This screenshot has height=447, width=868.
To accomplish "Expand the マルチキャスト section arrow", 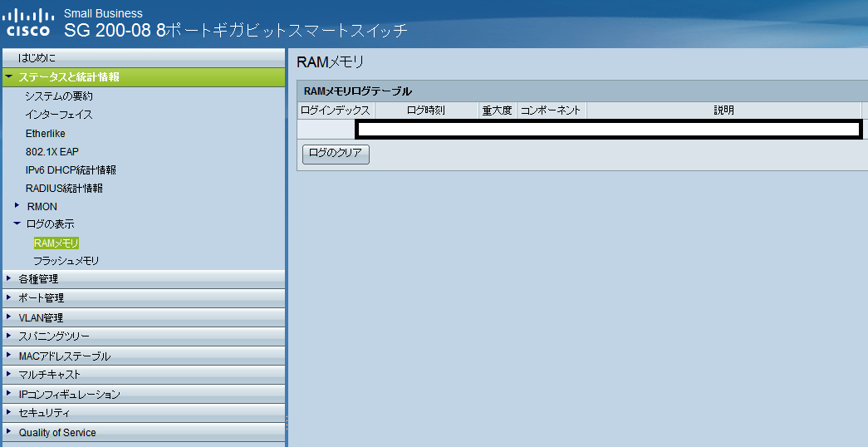I will point(9,374).
